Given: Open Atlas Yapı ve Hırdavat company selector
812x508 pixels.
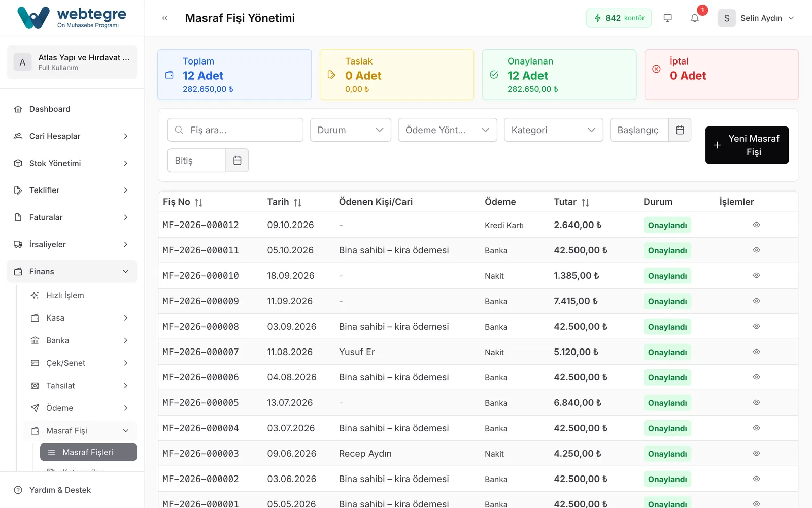Looking at the screenshot, I should pyautogui.click(x=72, y=62).
